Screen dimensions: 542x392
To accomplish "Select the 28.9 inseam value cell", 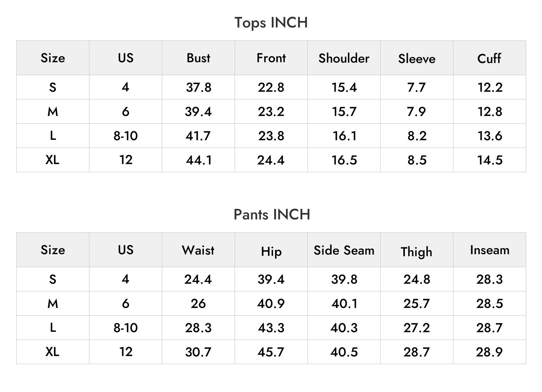I will point(489,352).
